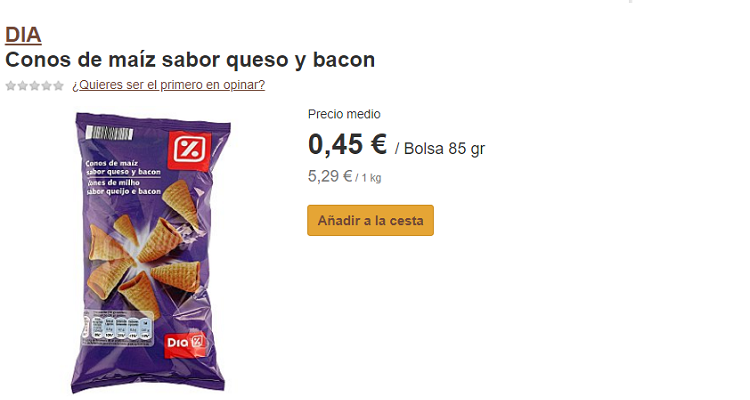The height and width of the screenshot is (400, 750).
Task: Click the barcode on the bag
Action: tap(109, 133)
